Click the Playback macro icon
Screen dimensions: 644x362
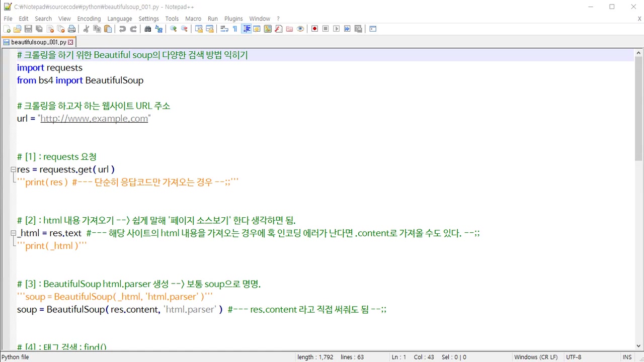(336, 29)
